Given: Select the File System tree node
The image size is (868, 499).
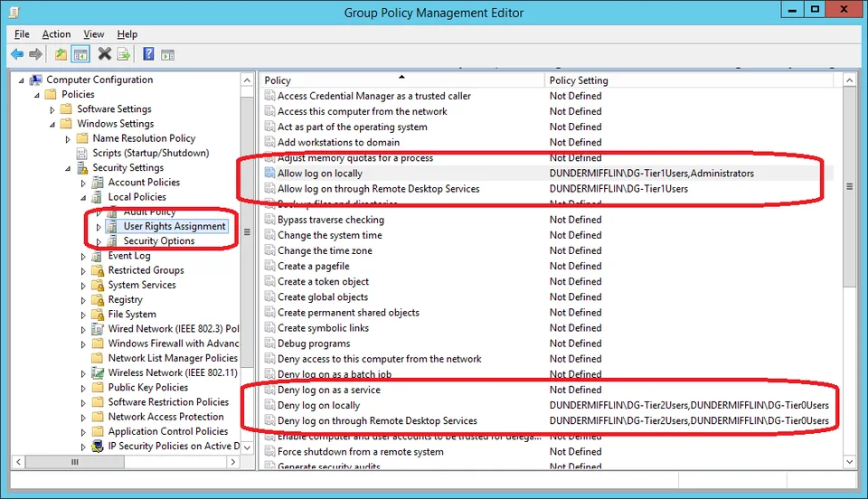Looking at the screenshot, I should click(132, 315).
